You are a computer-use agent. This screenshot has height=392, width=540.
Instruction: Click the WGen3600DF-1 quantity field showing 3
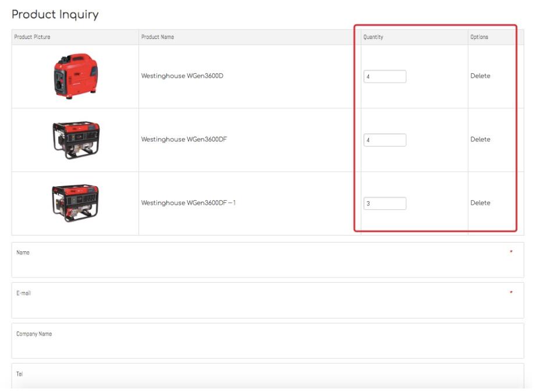click(x=385, y=204)
